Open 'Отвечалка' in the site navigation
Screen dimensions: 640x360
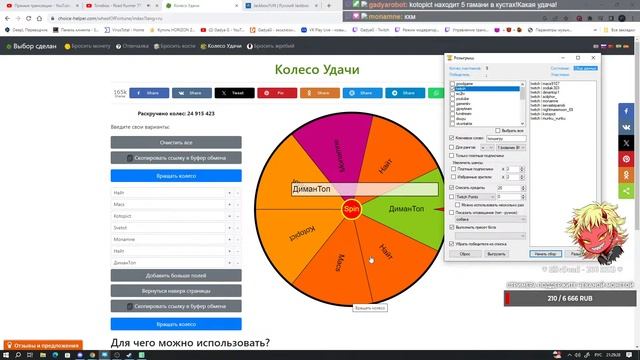pyautogui.click(x=132, y=46)
